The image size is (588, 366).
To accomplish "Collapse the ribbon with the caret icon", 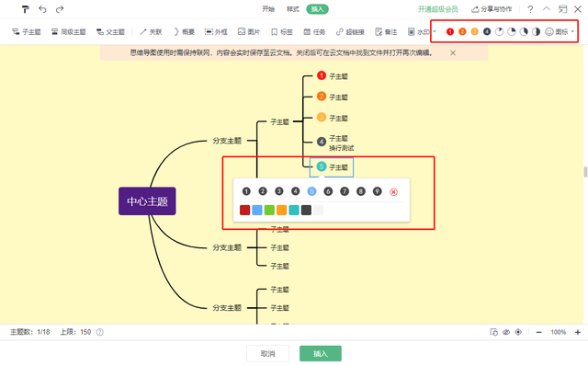I will point(547,9).
